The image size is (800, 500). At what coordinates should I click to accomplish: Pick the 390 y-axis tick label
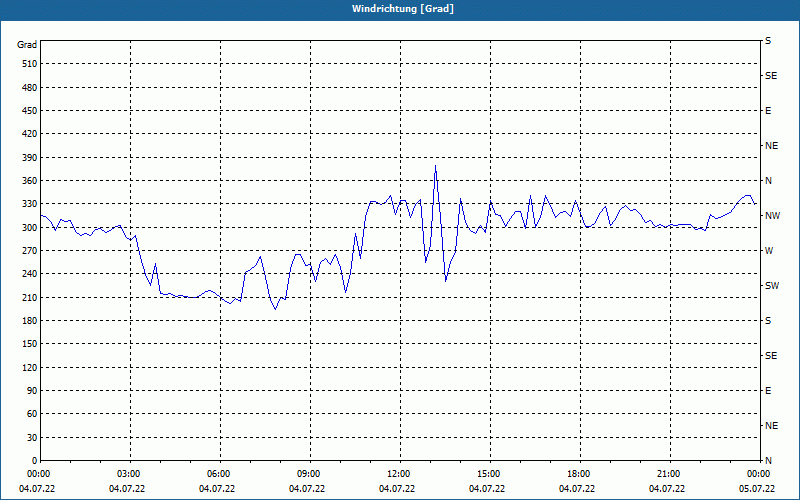pos(30,158)
